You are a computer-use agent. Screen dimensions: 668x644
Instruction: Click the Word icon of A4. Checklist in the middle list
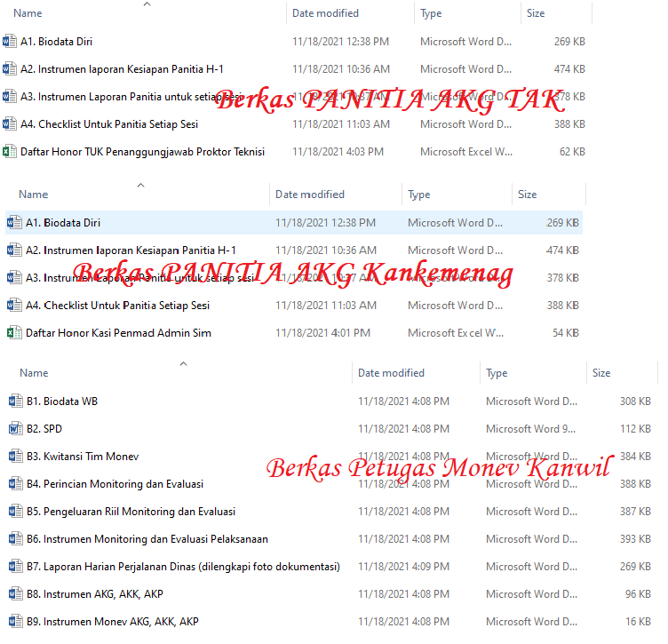point(14,305)
